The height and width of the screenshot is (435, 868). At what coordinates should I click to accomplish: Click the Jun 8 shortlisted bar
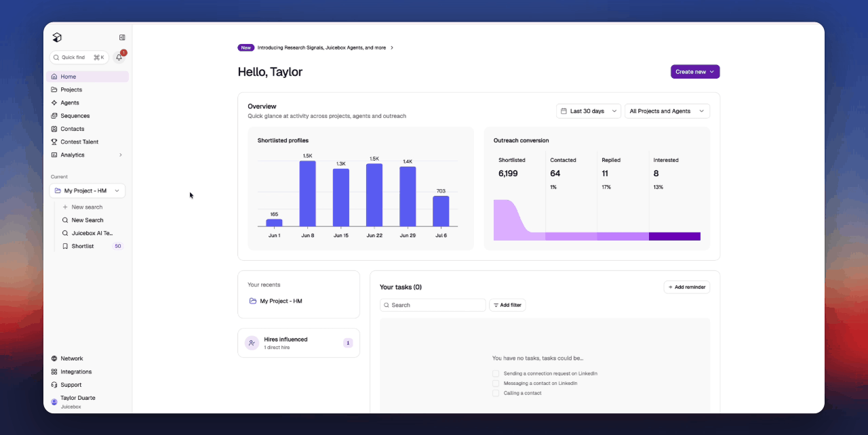pyautogui.click(x=308, y=194)
